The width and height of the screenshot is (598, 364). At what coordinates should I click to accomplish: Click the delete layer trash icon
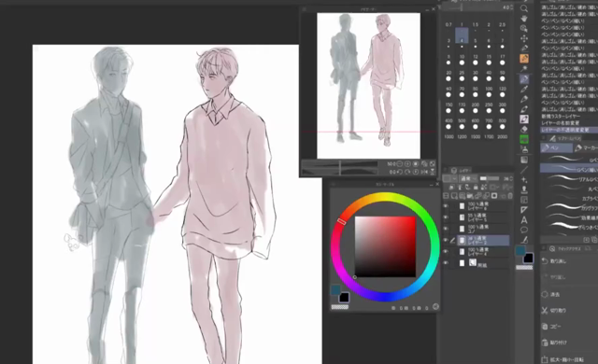(x=510, y=196)
